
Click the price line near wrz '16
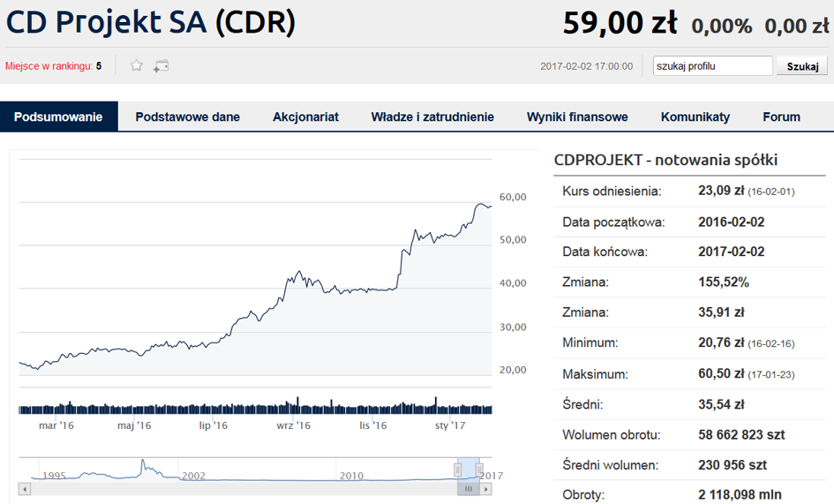pos(294,280)
